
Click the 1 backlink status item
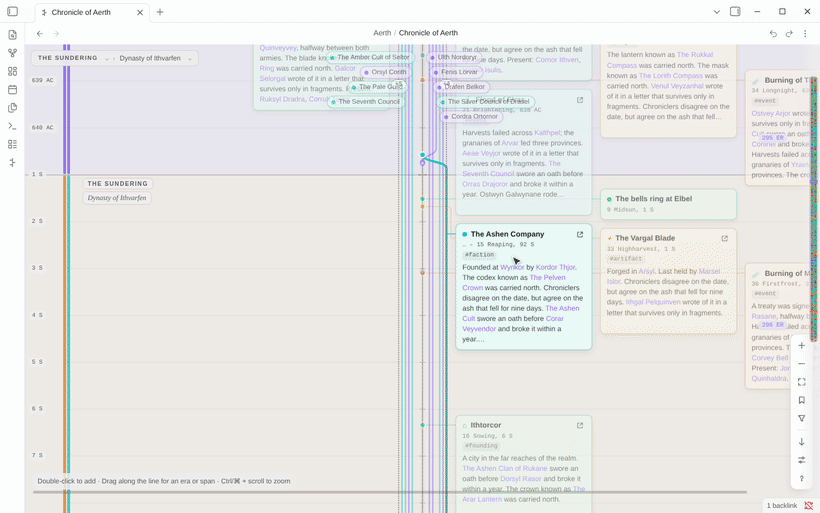pos(782,506)
